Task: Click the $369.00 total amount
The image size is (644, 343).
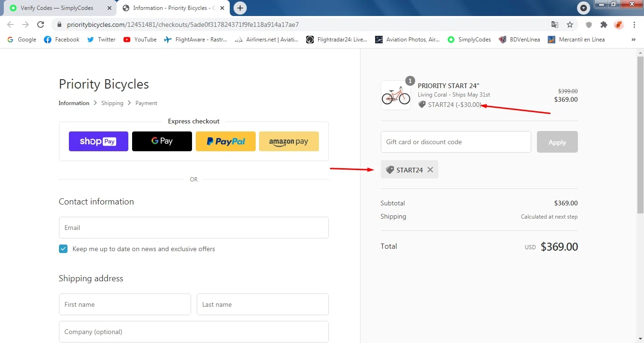Action: pos(559,247)
